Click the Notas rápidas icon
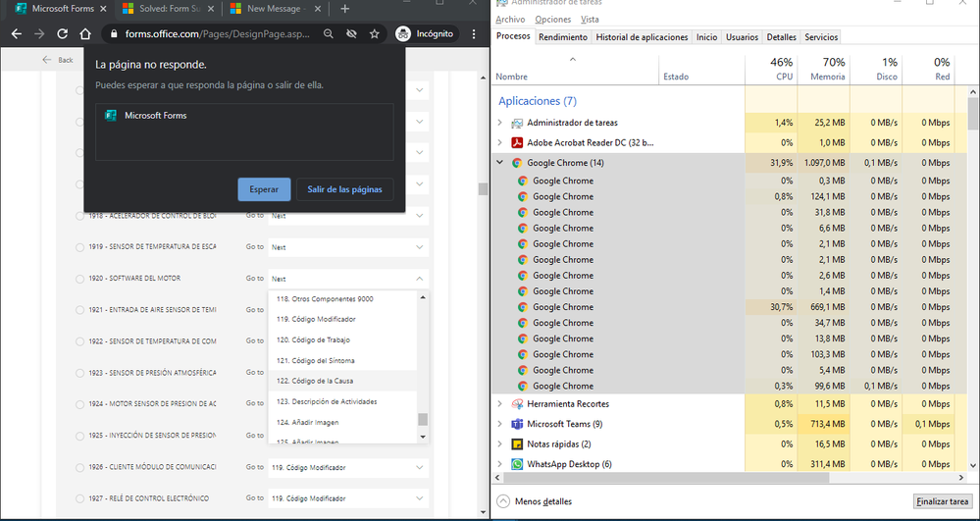This screenshot has height=521, width=980. pos(517,444)
